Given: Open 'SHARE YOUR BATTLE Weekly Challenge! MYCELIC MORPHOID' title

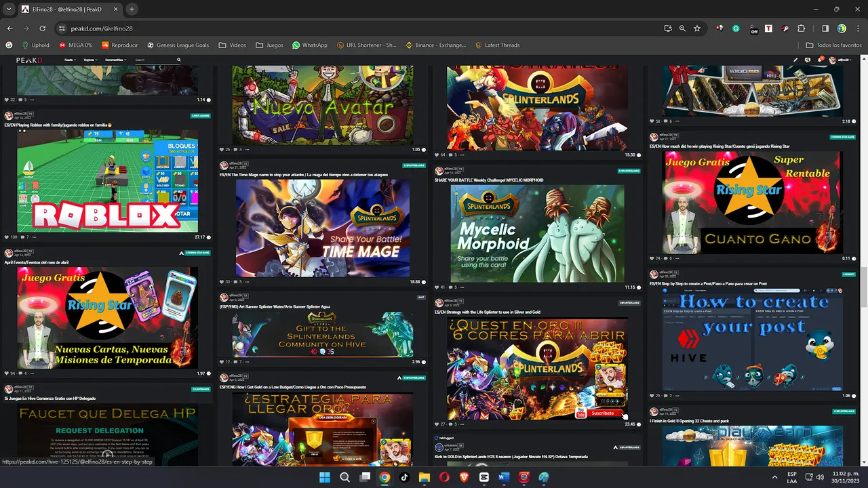Looking at the screenshot, I should 489,180.
